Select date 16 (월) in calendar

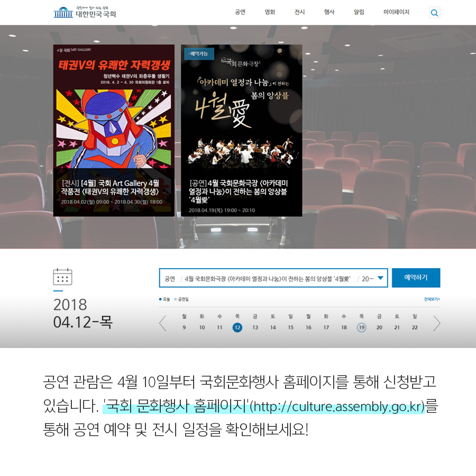coord(308,327)
